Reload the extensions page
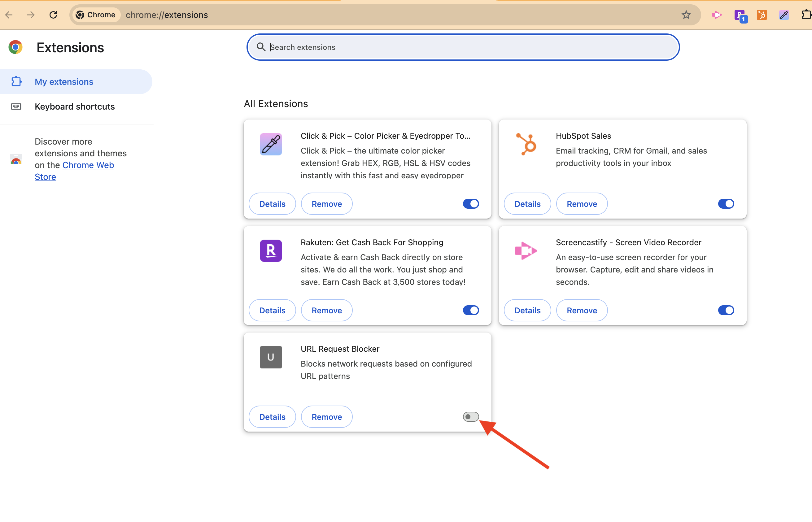This screenshot has height=522, width=812. 53,15
